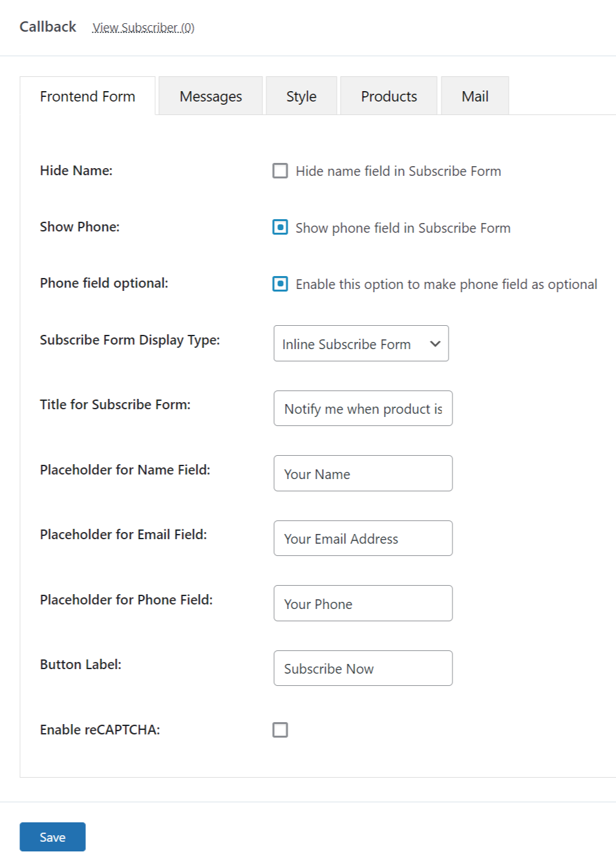Toggle the Hide Name checkbox
The width and height of the screenshot is (616, 865).
[x=280, y=171]
